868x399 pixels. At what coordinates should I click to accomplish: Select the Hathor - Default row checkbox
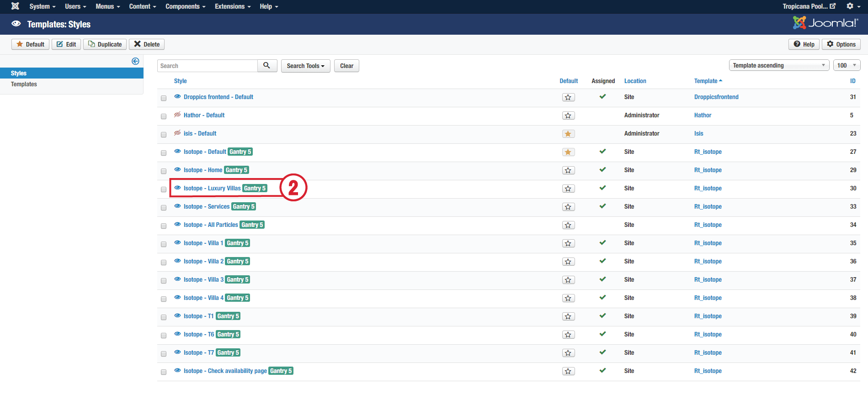[164, 116]
